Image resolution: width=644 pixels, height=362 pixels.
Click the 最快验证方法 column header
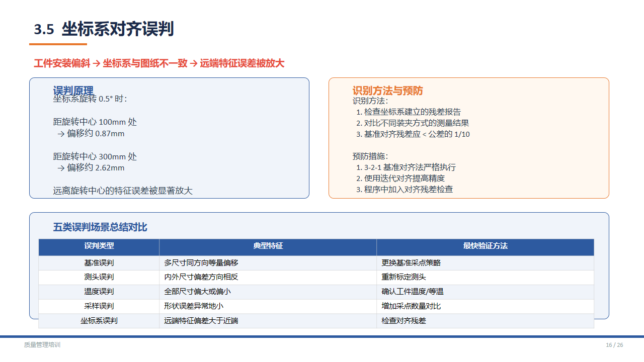[x=485, y=246]
